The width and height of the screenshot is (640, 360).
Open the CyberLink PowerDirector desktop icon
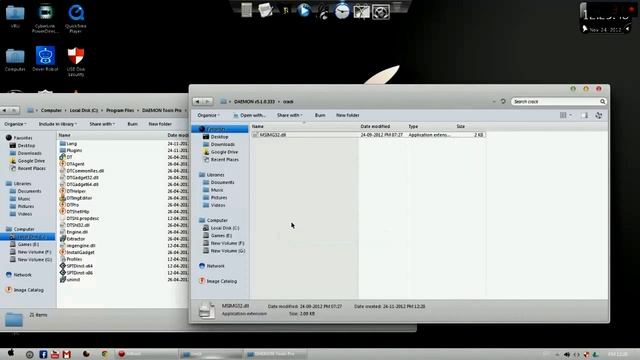pos(45,18)
